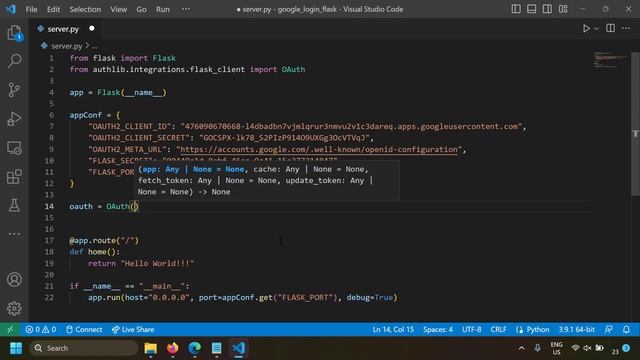Click line number 17 in the gutter

(49, 240)
